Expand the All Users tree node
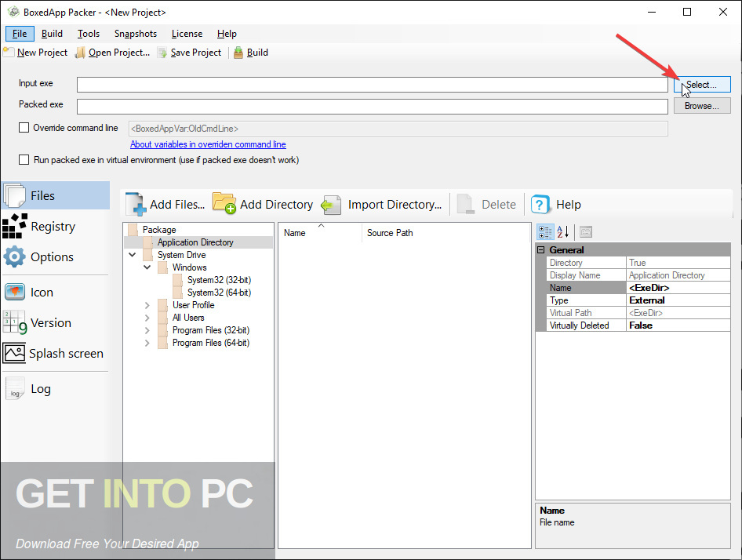Viewport: 742px width, 560px height. [x=147, y=318]
